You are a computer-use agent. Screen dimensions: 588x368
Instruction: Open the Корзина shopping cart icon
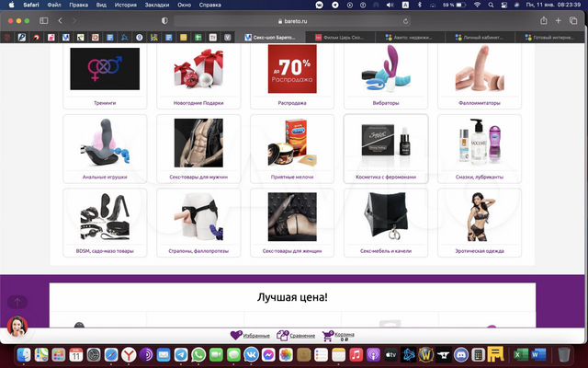pos(328,336)
